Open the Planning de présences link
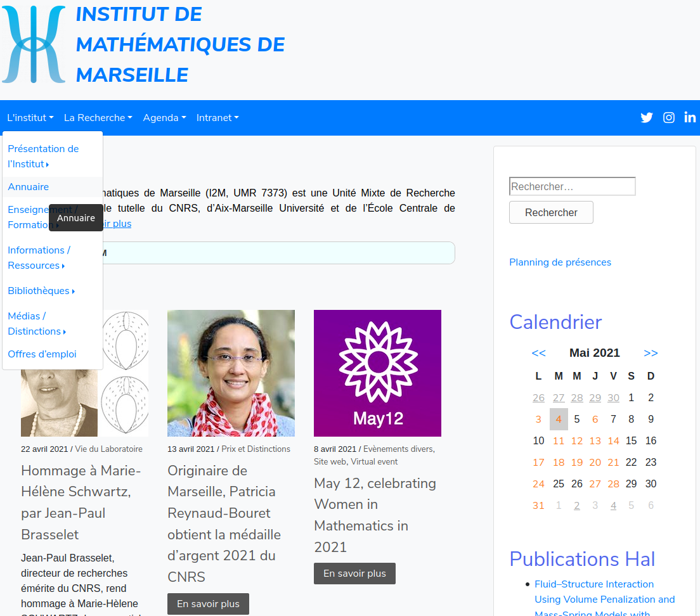This screenshot has width=700, height=616. click(x=560, y=262)
